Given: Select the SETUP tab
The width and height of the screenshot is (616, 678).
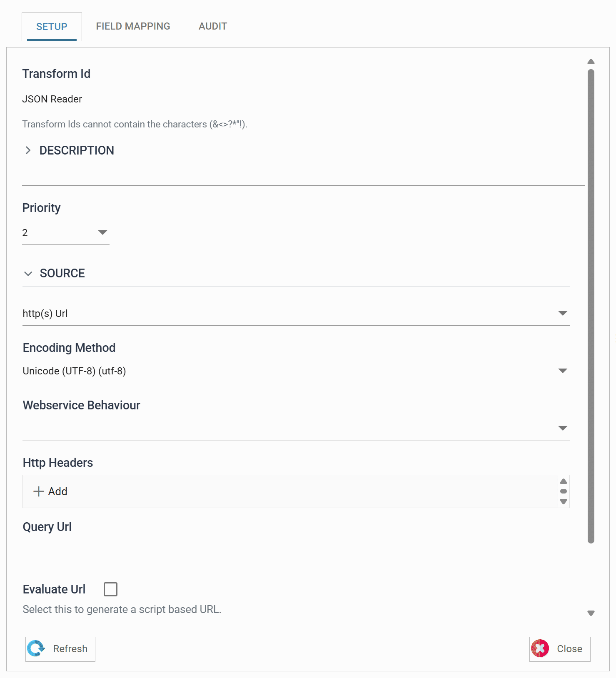Looking at the screenshot, I should 52,27.
